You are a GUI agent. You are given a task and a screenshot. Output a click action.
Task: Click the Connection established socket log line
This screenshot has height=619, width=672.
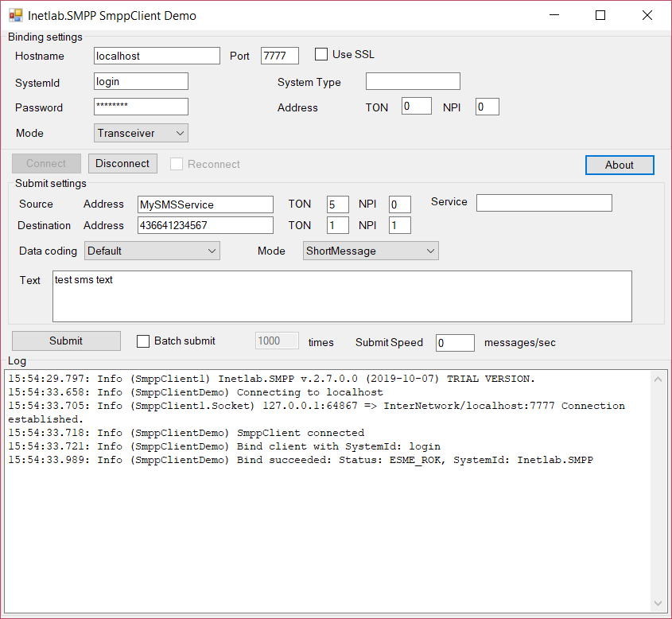317,412
